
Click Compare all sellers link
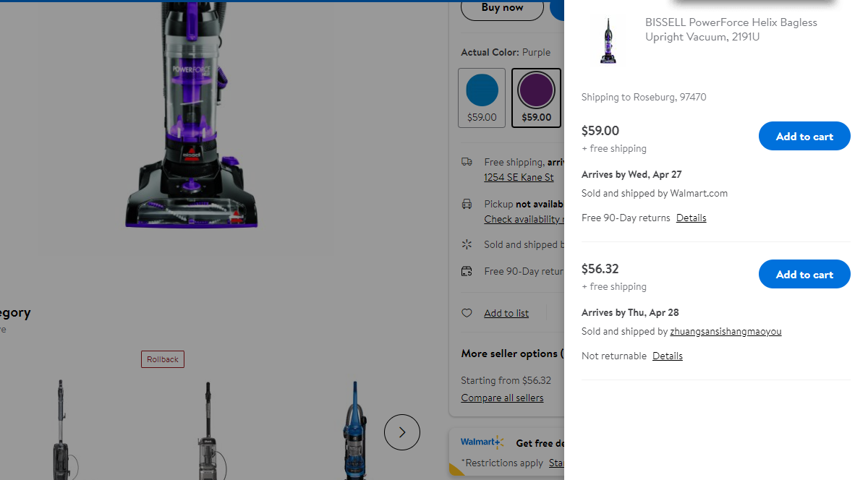coord(502,398)
